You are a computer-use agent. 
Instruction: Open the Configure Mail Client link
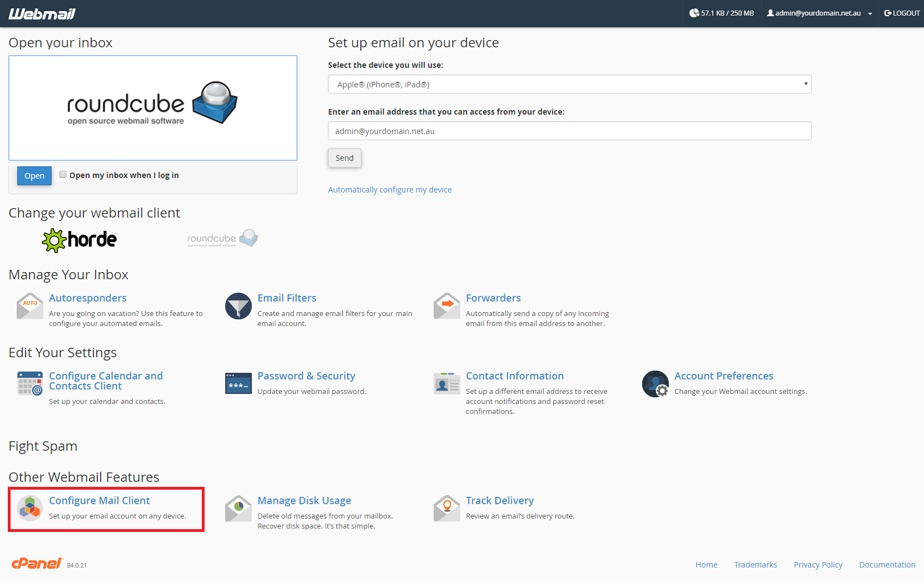pyautogui.click(x=100, y=501)
